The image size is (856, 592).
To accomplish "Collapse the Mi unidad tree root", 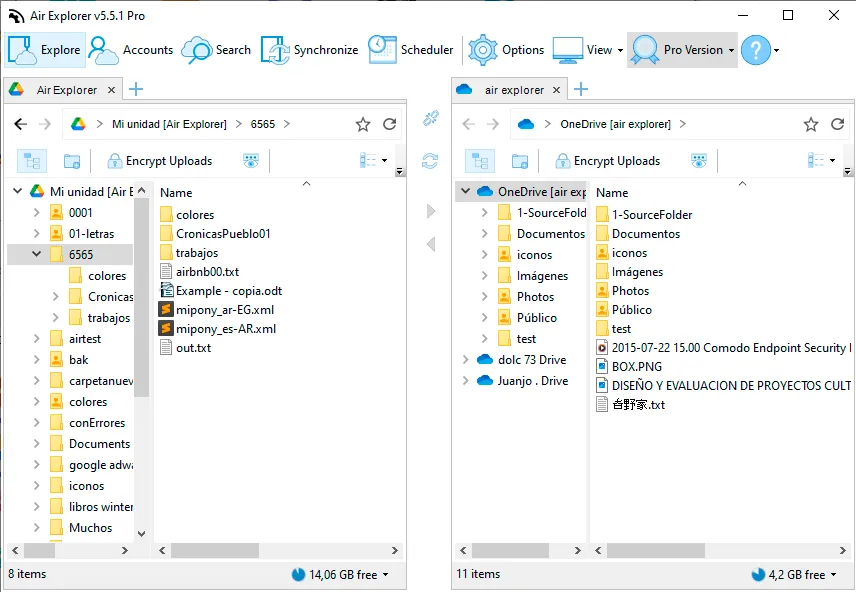I will point(17,191).
